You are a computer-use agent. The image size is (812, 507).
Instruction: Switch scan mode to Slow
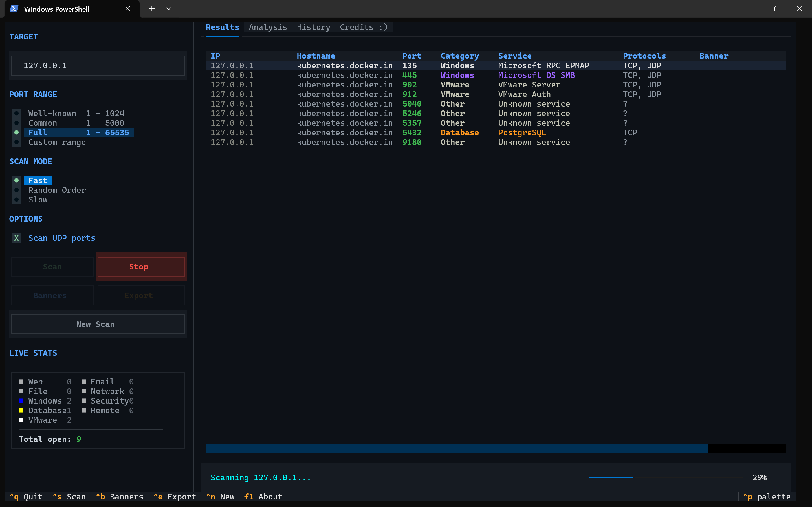coord(38,200)
